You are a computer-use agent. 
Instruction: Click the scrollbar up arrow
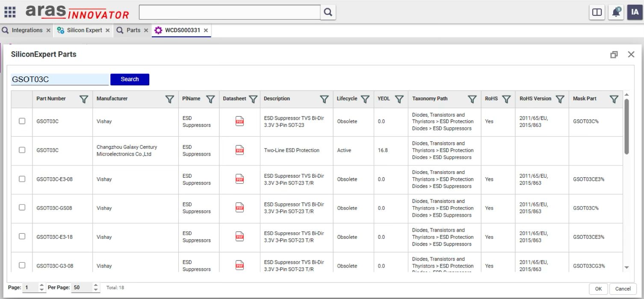coord(627,94)
